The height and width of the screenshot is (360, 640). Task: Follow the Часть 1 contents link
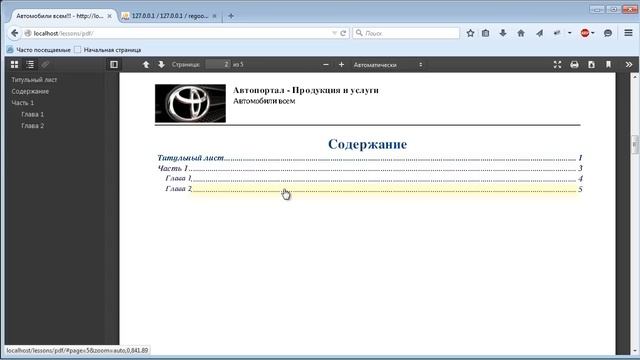370,168
